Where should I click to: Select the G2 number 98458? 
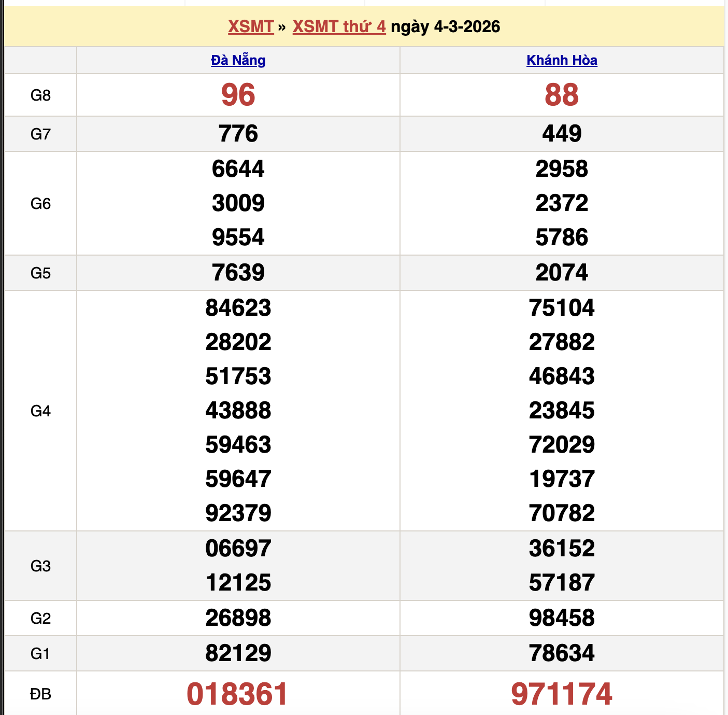tap(562, 618)
